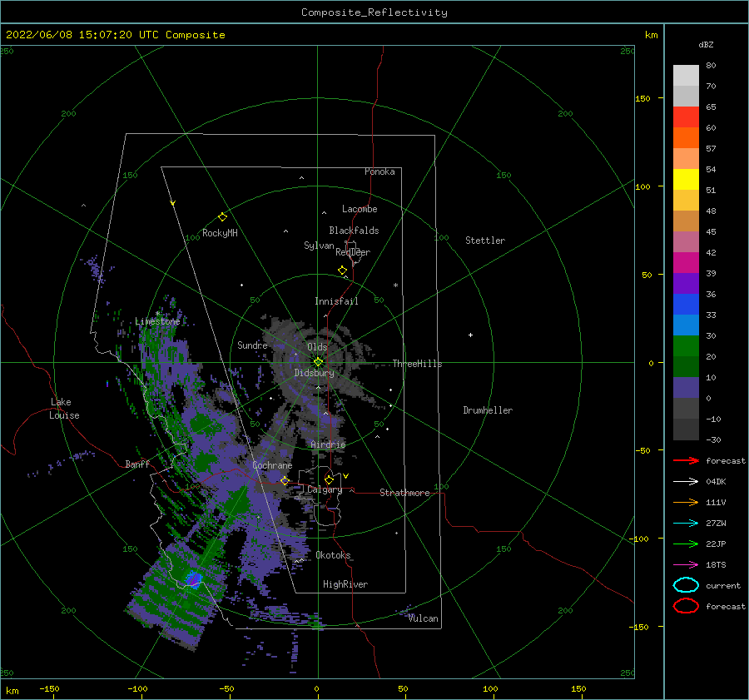Click the Ponoka city label
Image resolution: width=749 pixels, height=700 pixels.
pos(379,171)
